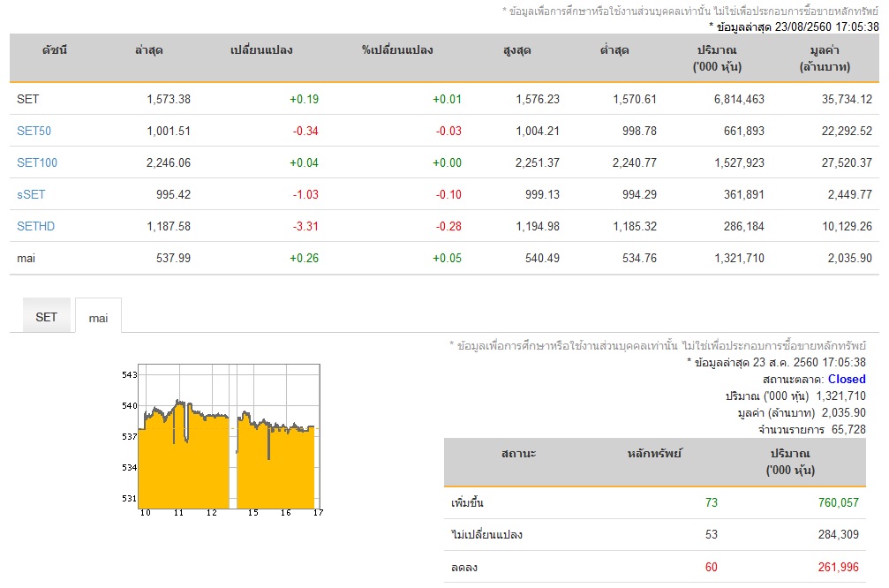This screenshot has height=588, width=889.
Task: Click sSET change value -1.03
Action: click(305, 194)
